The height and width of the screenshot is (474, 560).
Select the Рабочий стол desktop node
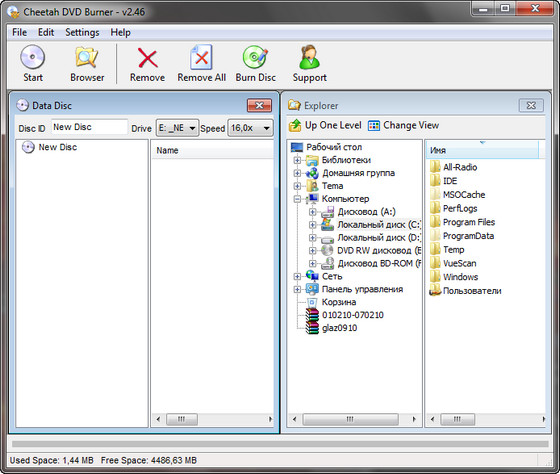[x=326, y=147]
